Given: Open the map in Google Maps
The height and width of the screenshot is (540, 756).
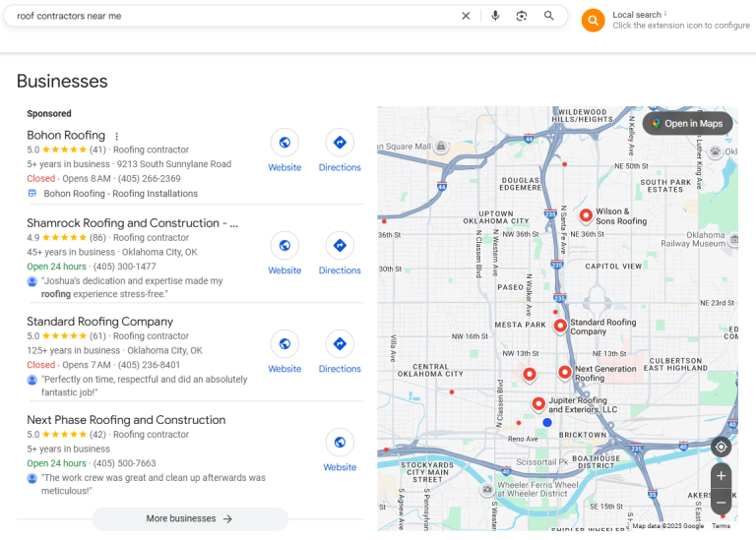Looking at the screenshot, I should pos(688,124).
